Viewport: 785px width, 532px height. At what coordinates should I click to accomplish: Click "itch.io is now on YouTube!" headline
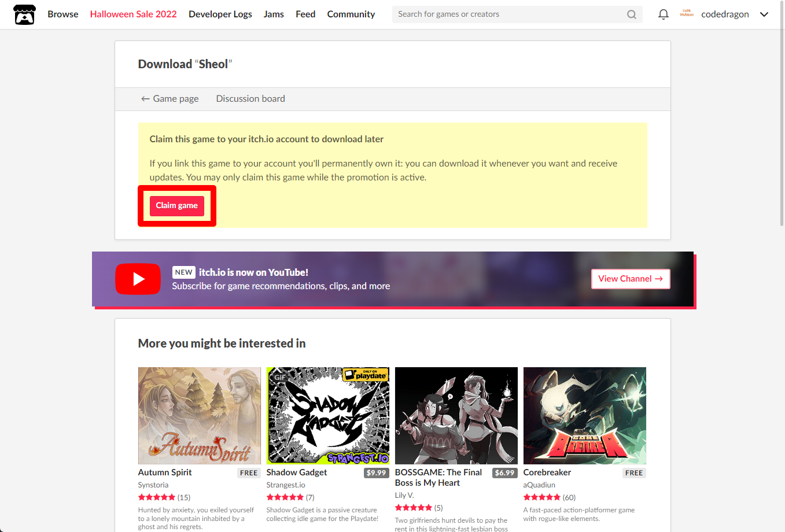253,272
